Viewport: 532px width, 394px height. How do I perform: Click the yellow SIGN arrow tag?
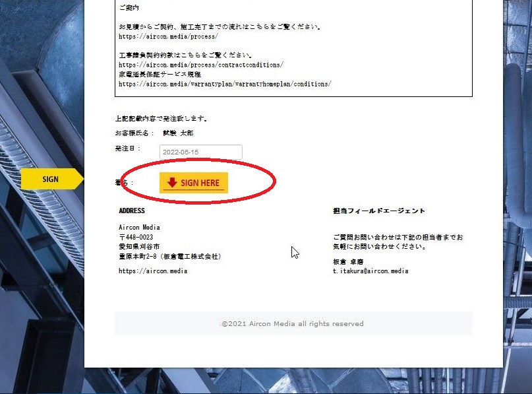tap(52, 179)
